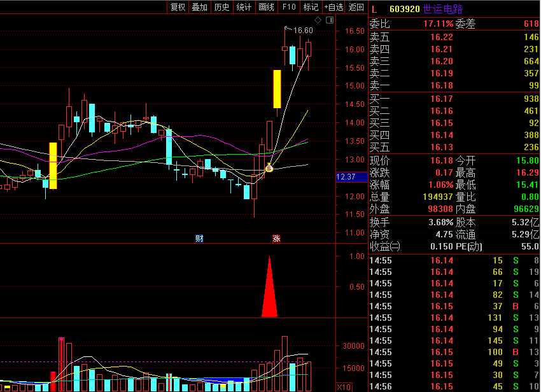
Task: Select the 画线 draw line tool
Action: (x=266, y=7)
